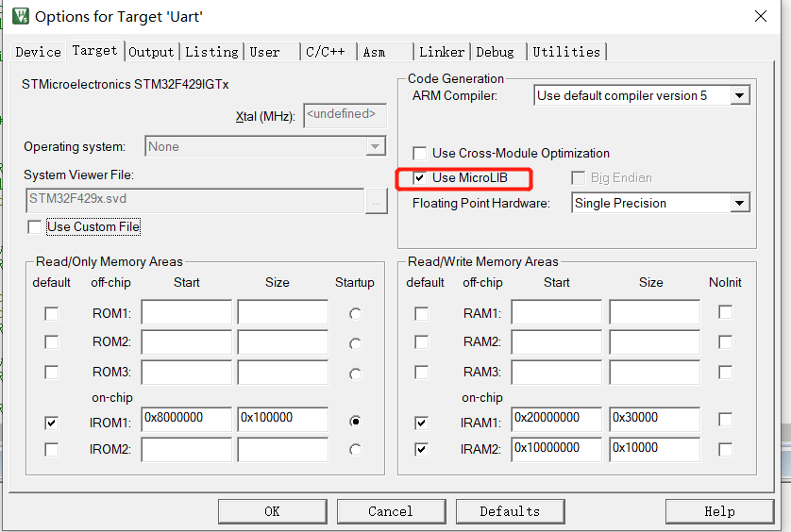Image resolution: width=791 pixels, height=532 pixels.
Task: Enable Use Cross-Module Optimization
Action: (419, 154)
